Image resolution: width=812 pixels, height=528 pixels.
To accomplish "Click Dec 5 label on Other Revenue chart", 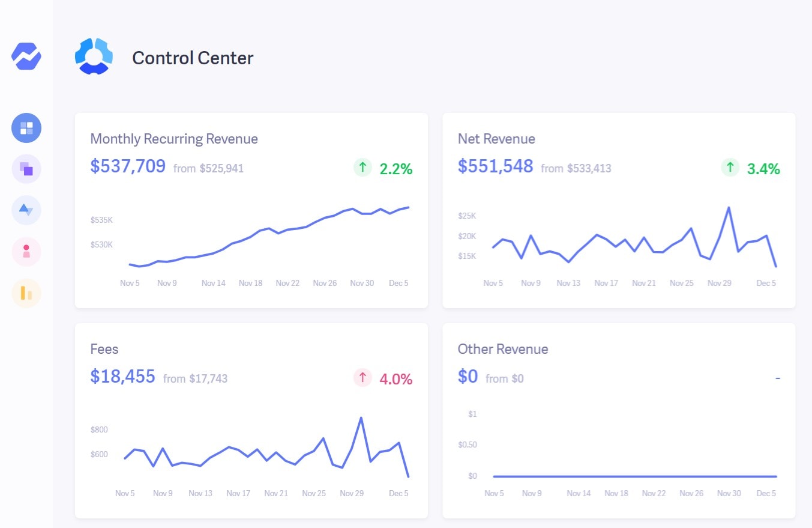I will pos(766,493).
